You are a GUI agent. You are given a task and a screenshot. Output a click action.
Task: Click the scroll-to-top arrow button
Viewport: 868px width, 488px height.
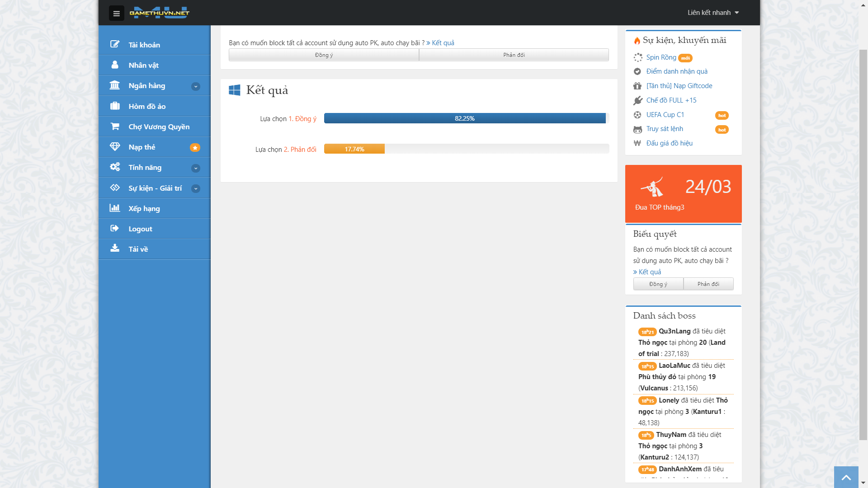(x=846, y=477)
